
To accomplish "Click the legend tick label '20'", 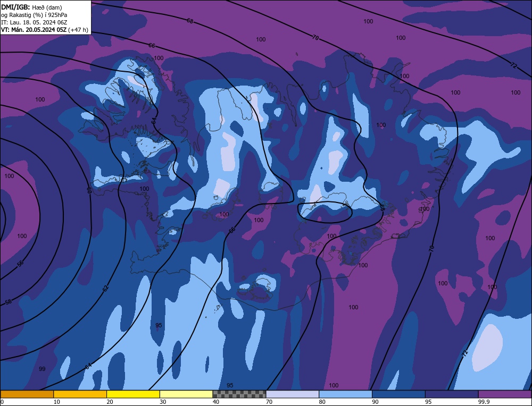I will click(x=110, y=402).
